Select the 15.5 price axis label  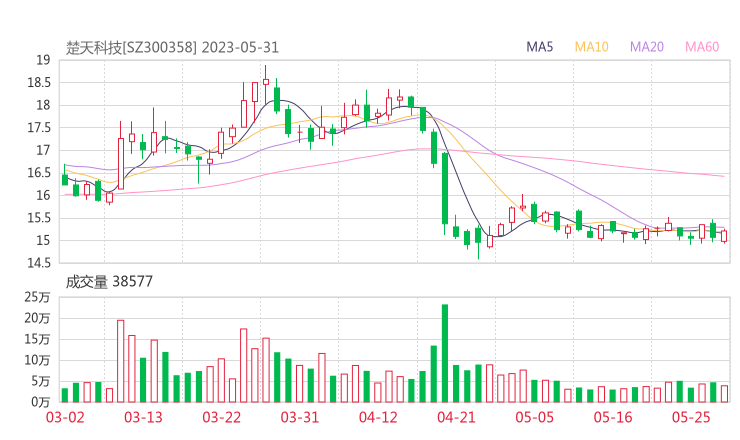(x=39, y=218)
